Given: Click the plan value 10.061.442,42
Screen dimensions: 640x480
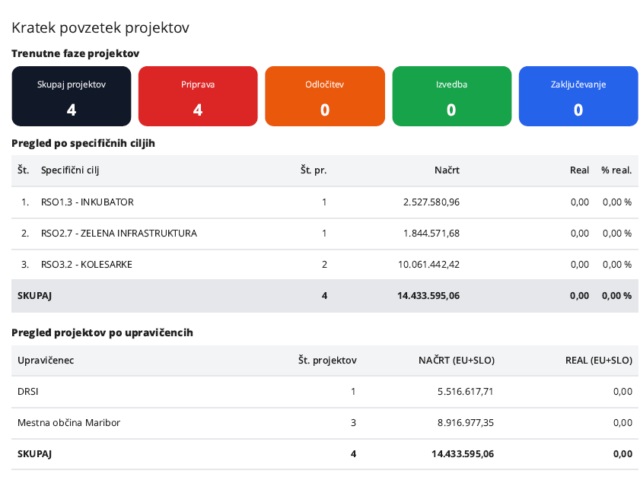Looking at the screenshot, I should tap(429, 264).
